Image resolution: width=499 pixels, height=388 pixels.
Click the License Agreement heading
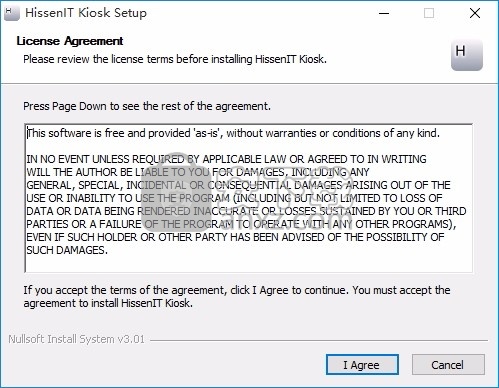pyautogui.click(x=70, y=41)
